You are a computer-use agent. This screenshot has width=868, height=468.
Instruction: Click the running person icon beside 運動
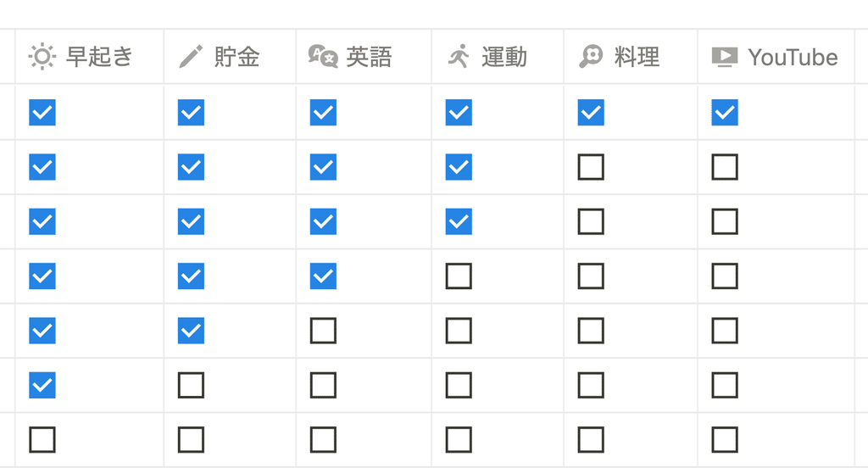point(459,57)
